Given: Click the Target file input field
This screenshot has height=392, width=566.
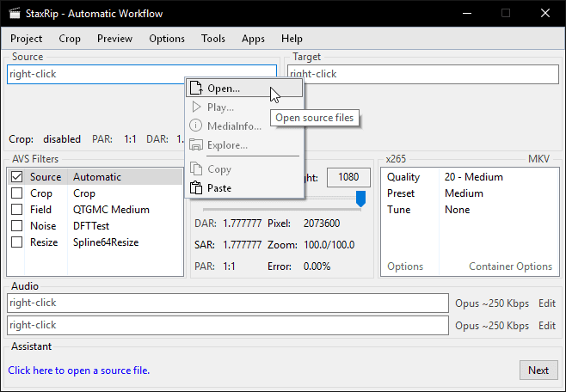Looking at the screenshot, I should click(423, 74).
